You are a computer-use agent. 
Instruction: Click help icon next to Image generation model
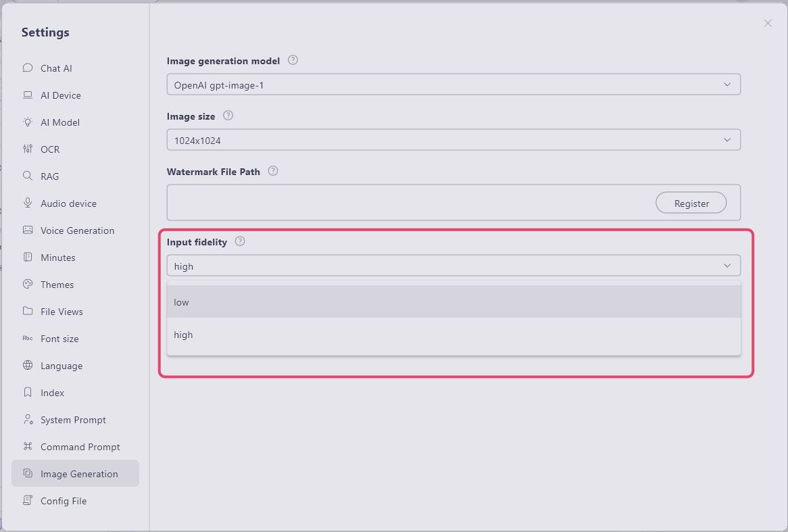[x=293, y=60]
